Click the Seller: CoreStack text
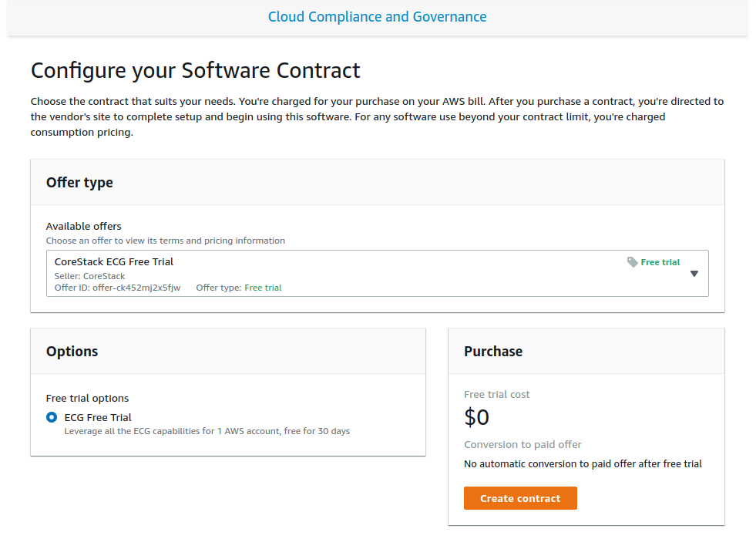 [x=89, y=276]
